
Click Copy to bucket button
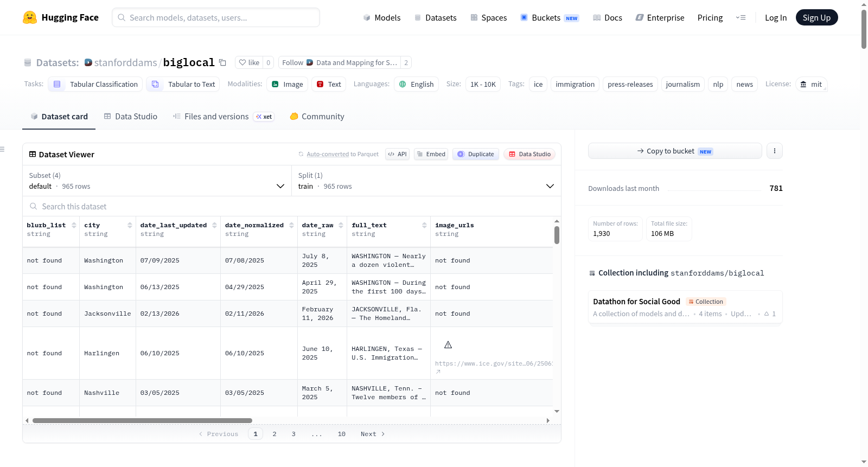point(675,151)
